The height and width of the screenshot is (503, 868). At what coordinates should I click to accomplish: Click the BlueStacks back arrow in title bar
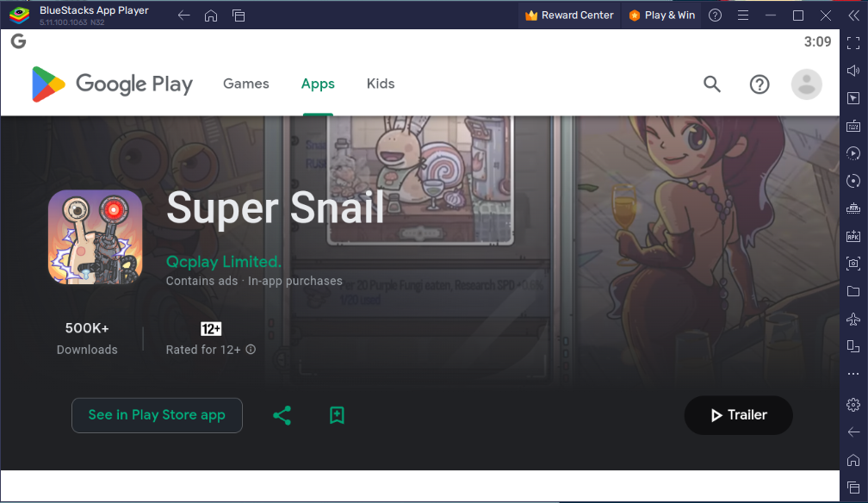(x=183, y=16)
